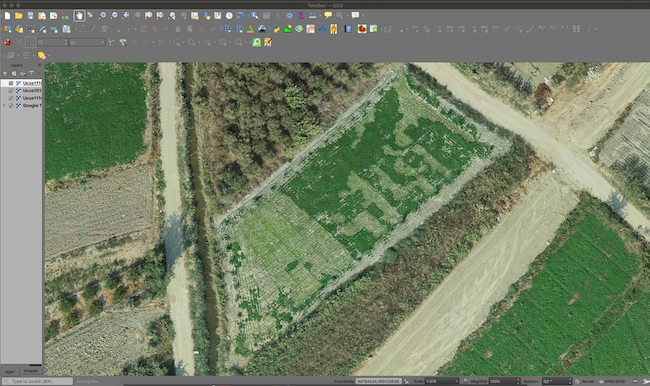Create a new project with the blank page icon
650x386 pixels.
(7, 16)
